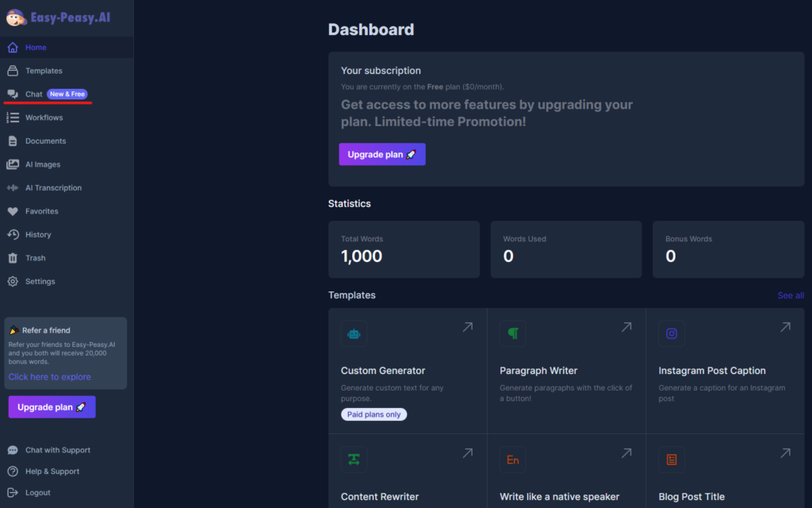
Task: Select the Instagram Post Caption icon
Action: [x=672, y=334]
